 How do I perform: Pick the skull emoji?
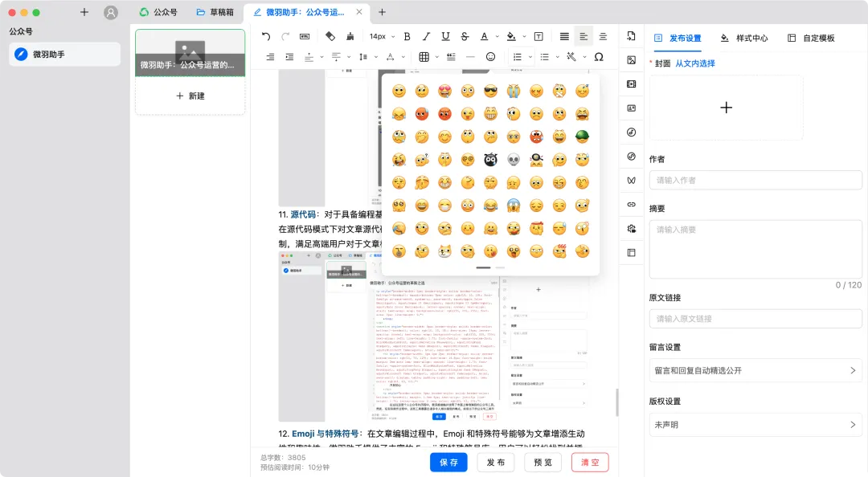tap(513, 160)
